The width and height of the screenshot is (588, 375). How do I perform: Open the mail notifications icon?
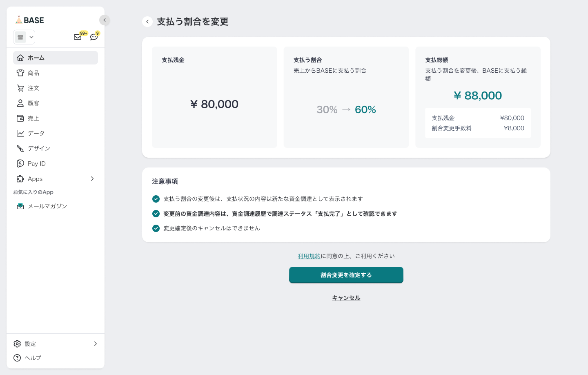click(x=78, y=37)
